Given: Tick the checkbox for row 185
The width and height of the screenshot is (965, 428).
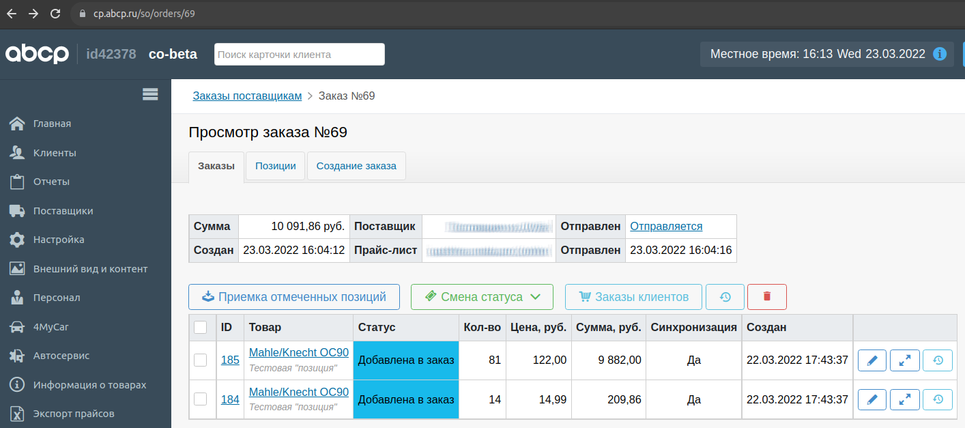Looking at the screenshot, I should (200, 360).
